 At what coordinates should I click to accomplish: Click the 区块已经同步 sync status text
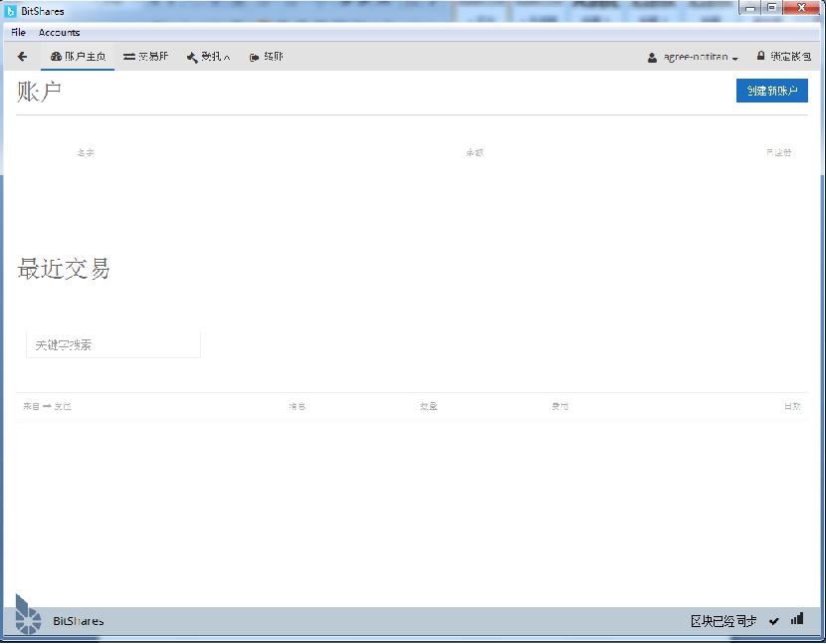pyautogui.click(x=723, y=621)
